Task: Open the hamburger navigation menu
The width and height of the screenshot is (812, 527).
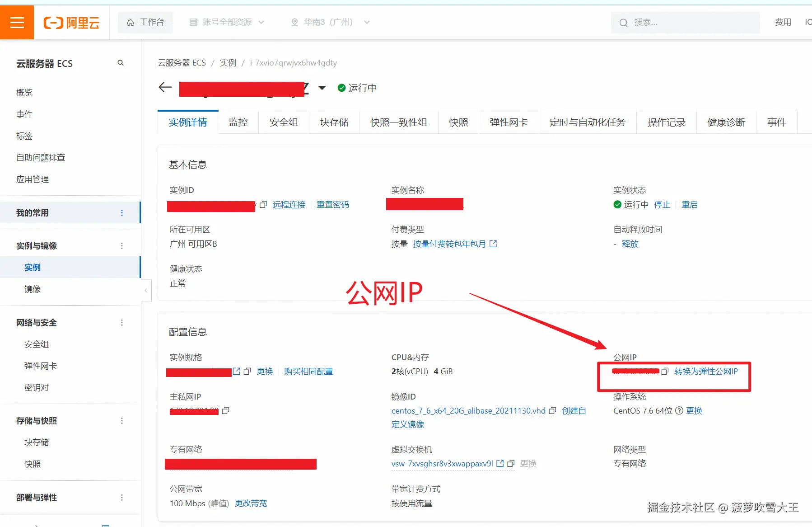Action: pyautogui.click(x=17, y=22)
